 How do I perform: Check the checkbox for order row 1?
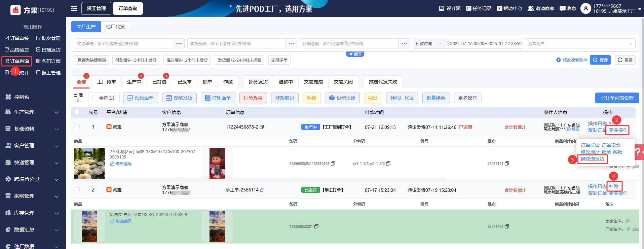pyautogui.click(x=77, y=127)
